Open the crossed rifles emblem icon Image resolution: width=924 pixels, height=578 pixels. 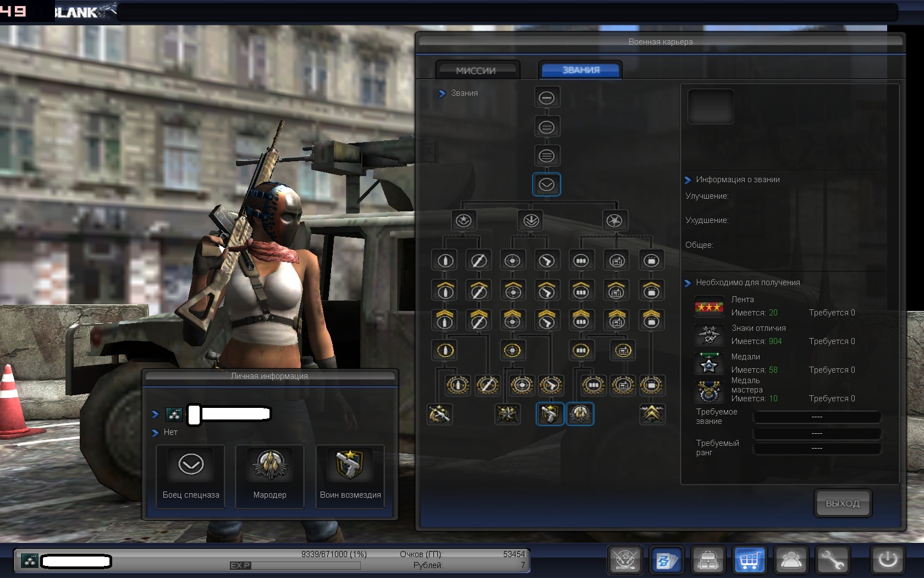point(625,560)
